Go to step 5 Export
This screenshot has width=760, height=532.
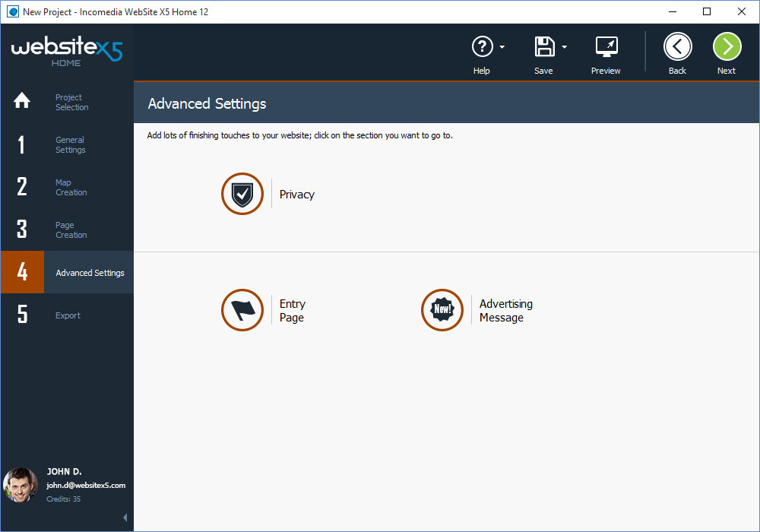point(67,315)
